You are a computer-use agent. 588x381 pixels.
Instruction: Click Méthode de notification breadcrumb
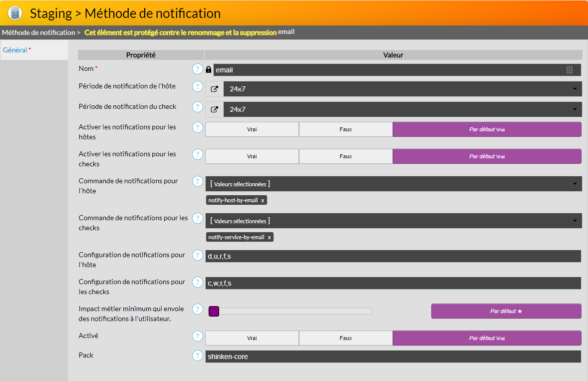point(38,32)
